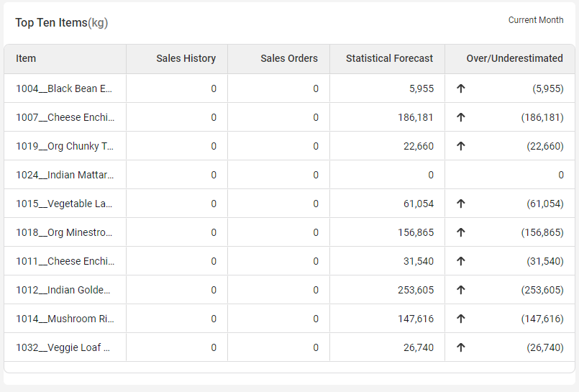Sort by the Sales History column header
Viewport: 579px width, 392px height.
pos(186,58)
